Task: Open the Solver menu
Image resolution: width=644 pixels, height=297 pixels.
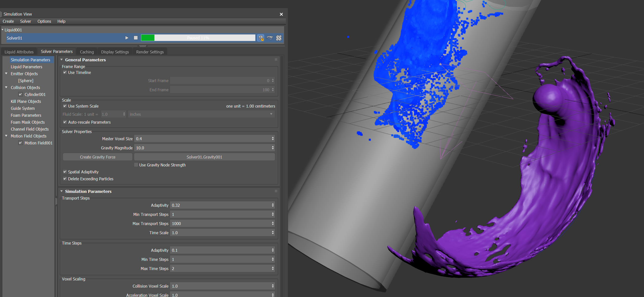Action: click(x=25, y=21)
